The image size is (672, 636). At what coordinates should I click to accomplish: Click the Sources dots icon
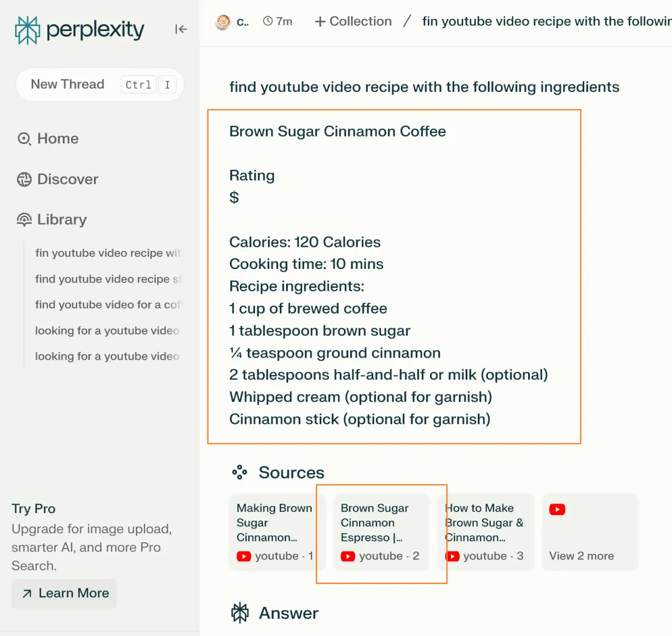tap(239, 472)
